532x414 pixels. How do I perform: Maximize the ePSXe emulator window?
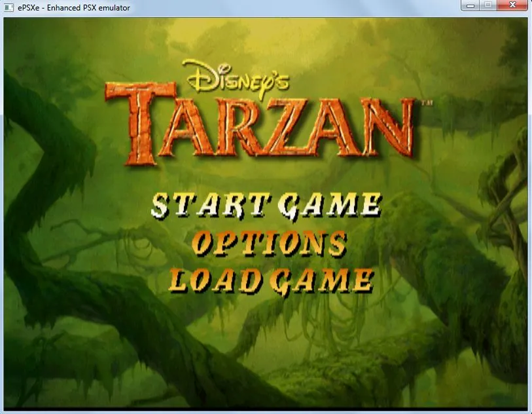(x=488, y=5)
